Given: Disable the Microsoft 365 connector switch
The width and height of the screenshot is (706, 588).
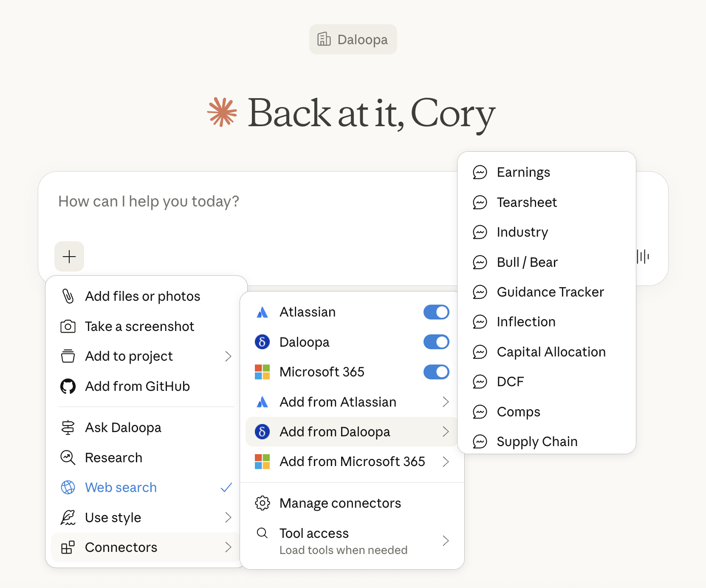Looking at the screenshot, I should [436, 372].
